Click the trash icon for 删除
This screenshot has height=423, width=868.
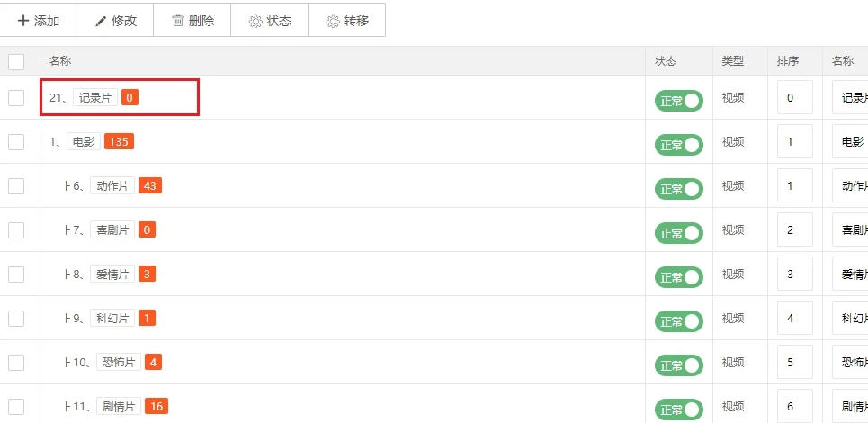(178, 21)
